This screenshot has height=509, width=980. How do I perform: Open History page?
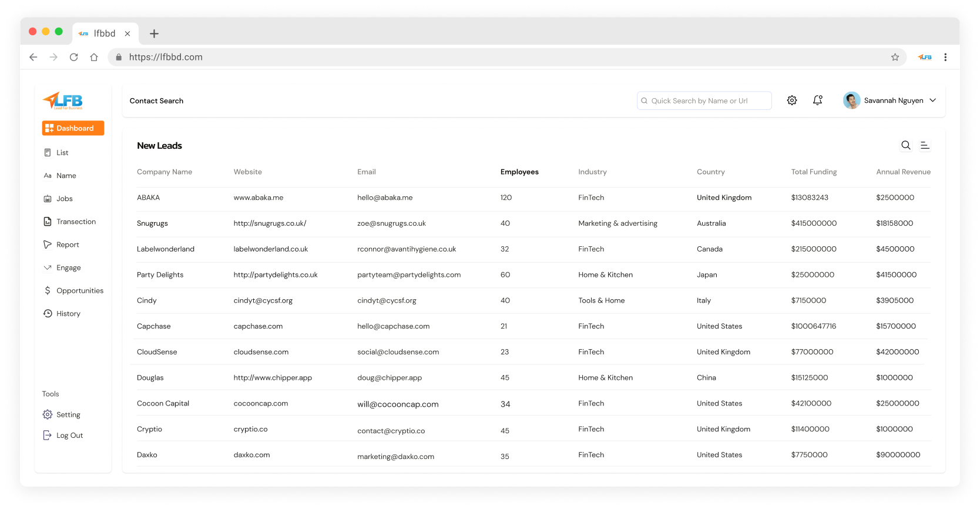point(68,313)
